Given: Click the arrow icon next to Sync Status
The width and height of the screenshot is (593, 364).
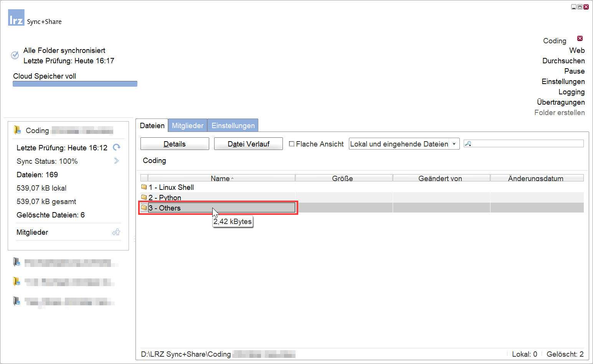Looking at the screenshot, I should click(116, 161).
